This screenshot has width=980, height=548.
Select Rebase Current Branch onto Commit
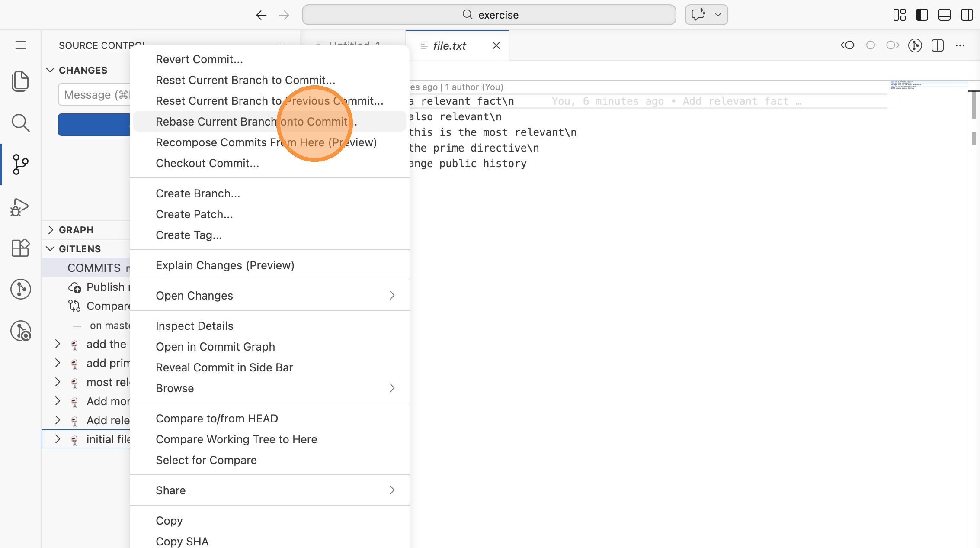click(x=256, y=122)
